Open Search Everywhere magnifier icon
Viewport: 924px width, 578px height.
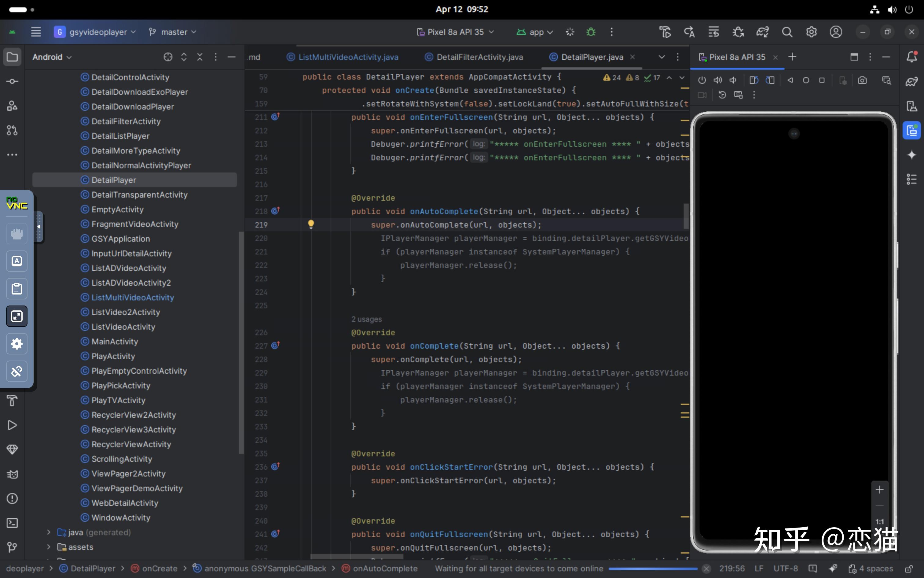[787, 32]
